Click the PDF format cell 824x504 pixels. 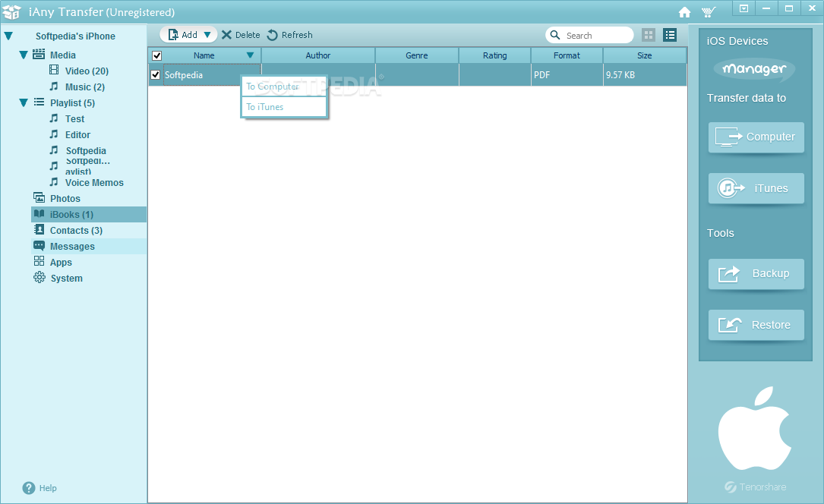[567, 75]
